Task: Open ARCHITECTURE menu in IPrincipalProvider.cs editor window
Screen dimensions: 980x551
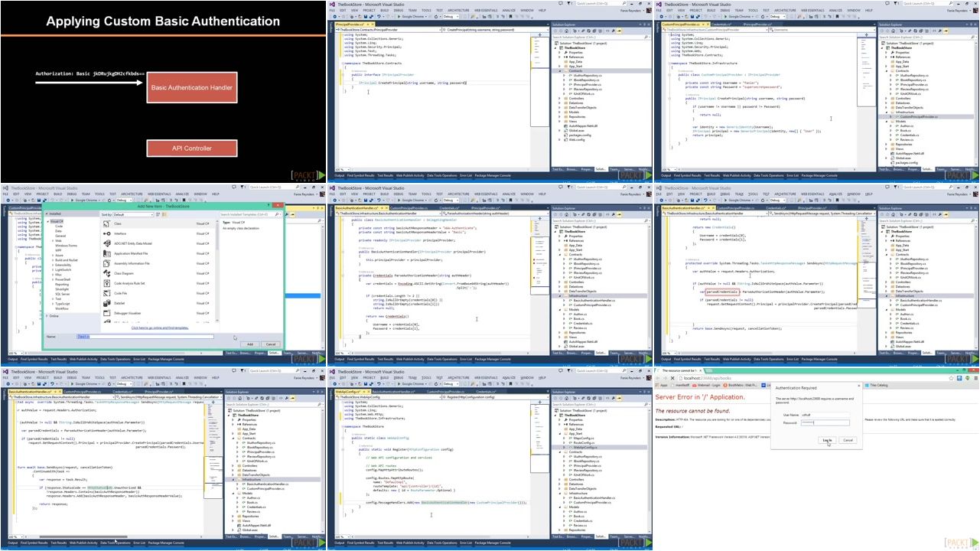Action: pyautogui.click(x=458, y=10)
